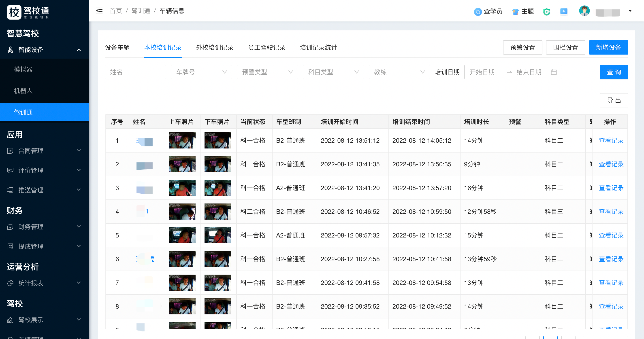Expand the 统计报表 submenu chevron

pos(79,283)
